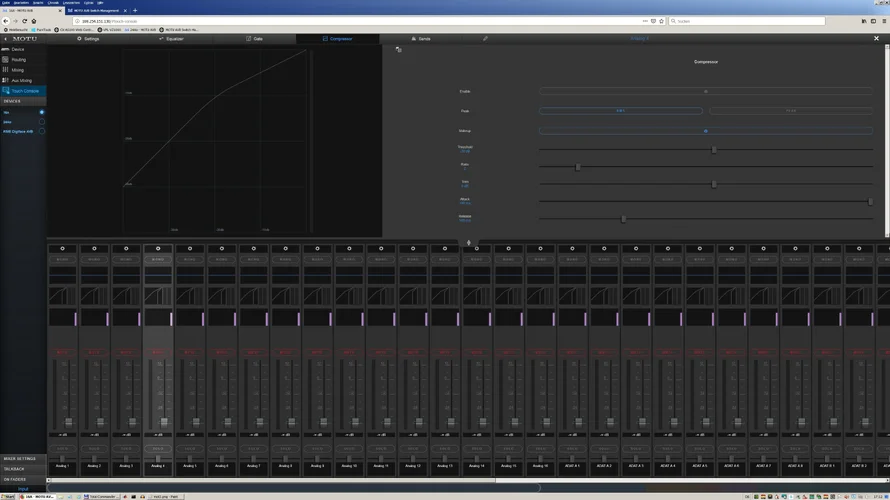The image size is (890, 500).
Task: Toggle the compressor Enable switch
Action: [705, 92]
